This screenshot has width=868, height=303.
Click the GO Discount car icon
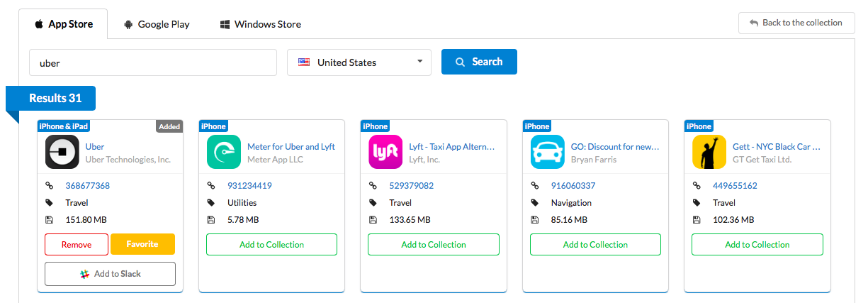pos(548,153)
